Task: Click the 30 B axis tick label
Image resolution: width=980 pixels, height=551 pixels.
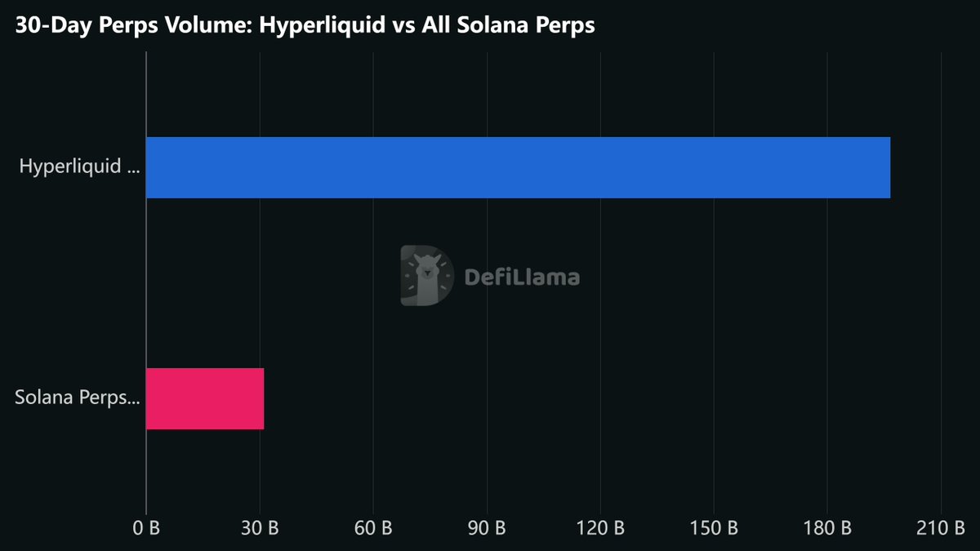Action: point(260,528)
